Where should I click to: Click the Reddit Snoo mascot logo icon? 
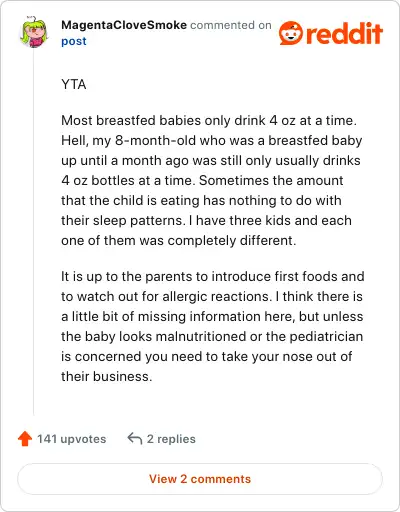[291, 33]
